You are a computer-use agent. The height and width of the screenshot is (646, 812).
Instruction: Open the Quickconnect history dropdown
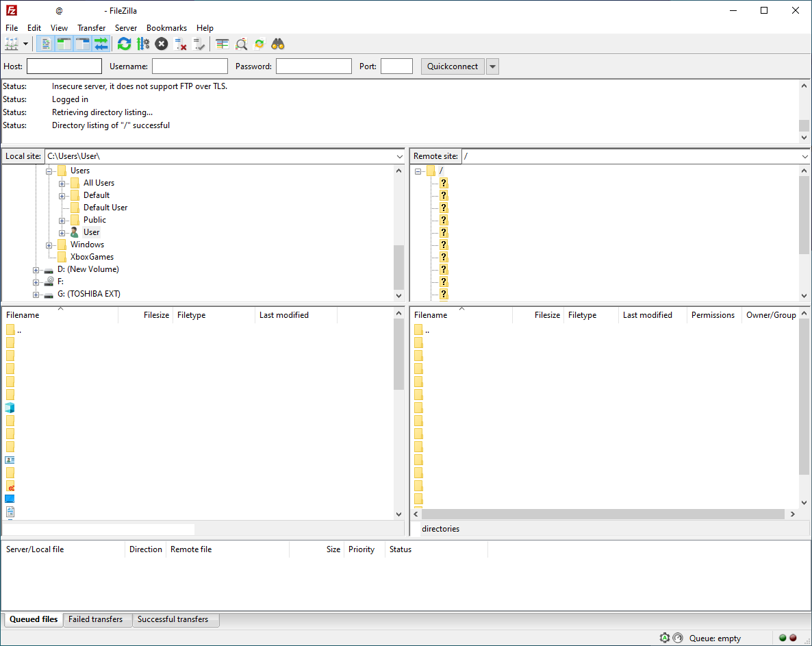tap(492, 66)
